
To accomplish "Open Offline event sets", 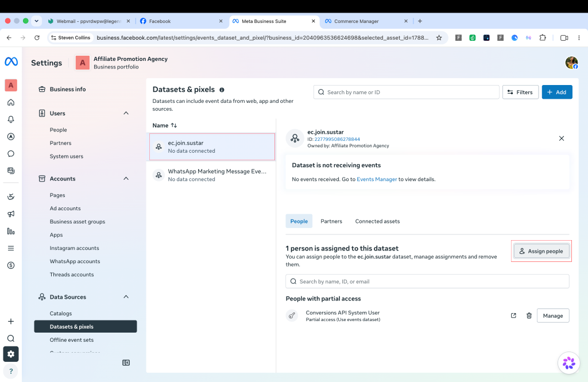I will tap(72, 339).
